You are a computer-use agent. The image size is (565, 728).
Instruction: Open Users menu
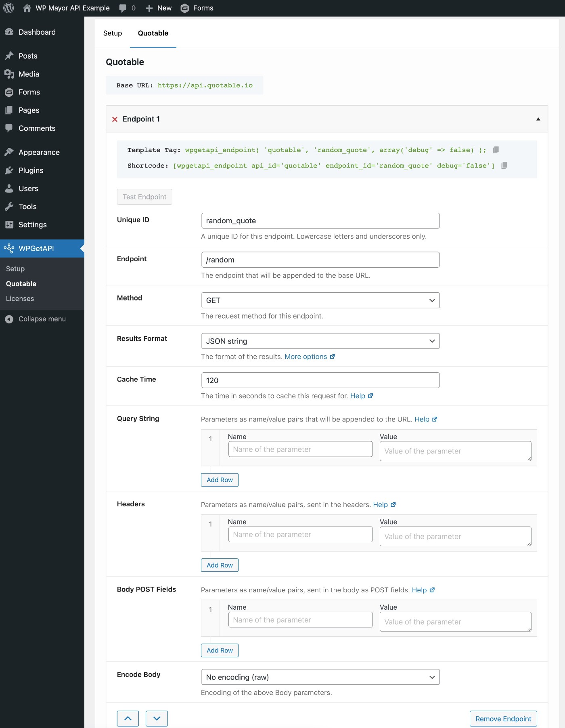[42, 189]
